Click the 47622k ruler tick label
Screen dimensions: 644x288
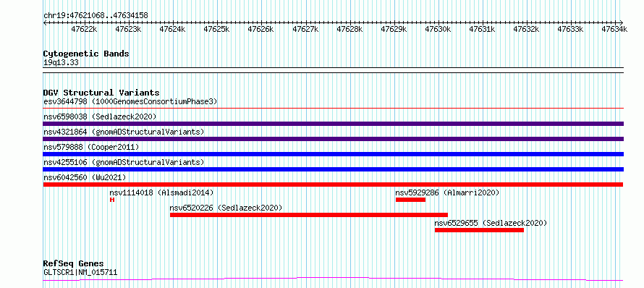click(x=84, y=29)
